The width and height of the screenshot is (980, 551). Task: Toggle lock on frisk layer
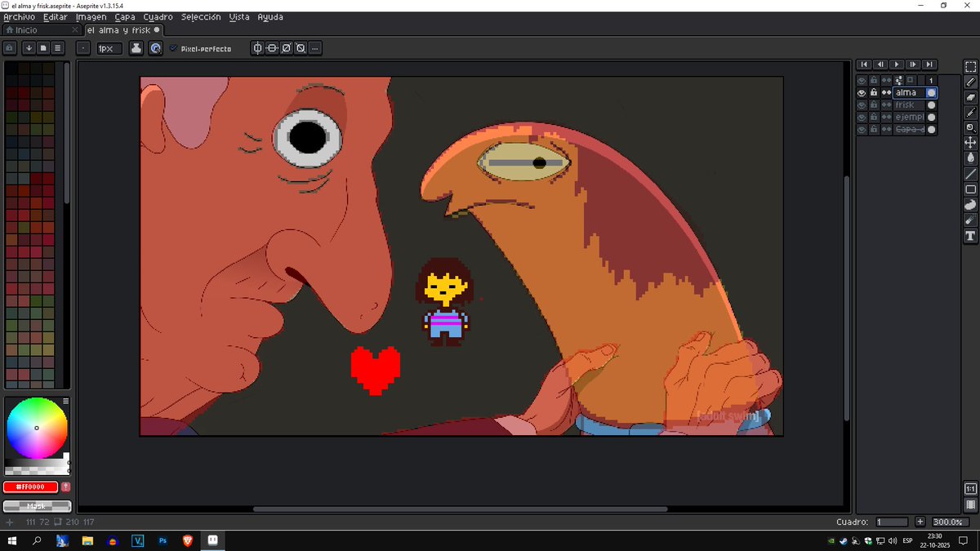874,105
